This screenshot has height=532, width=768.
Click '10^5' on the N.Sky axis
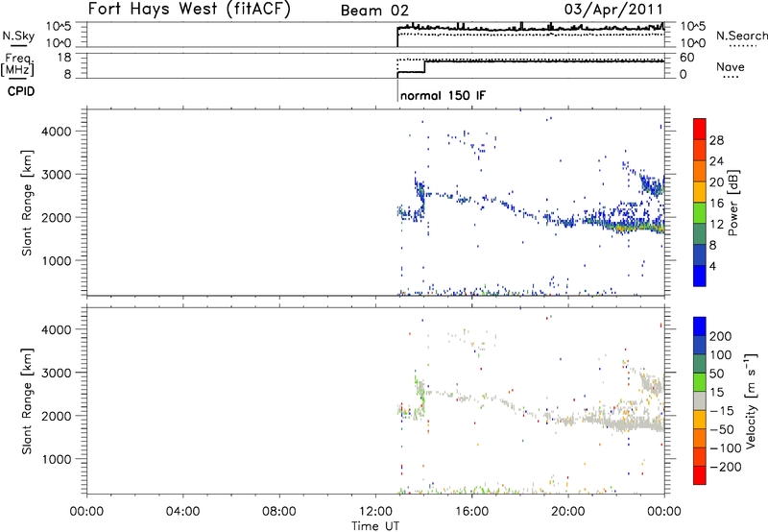(x=60, y=26)
